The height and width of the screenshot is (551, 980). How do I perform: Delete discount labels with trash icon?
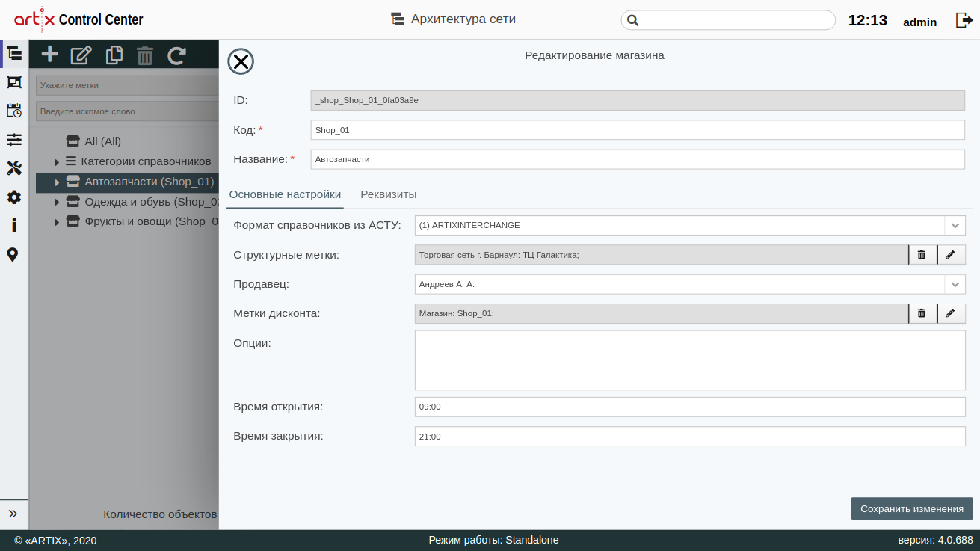click(x=922, y=313)
